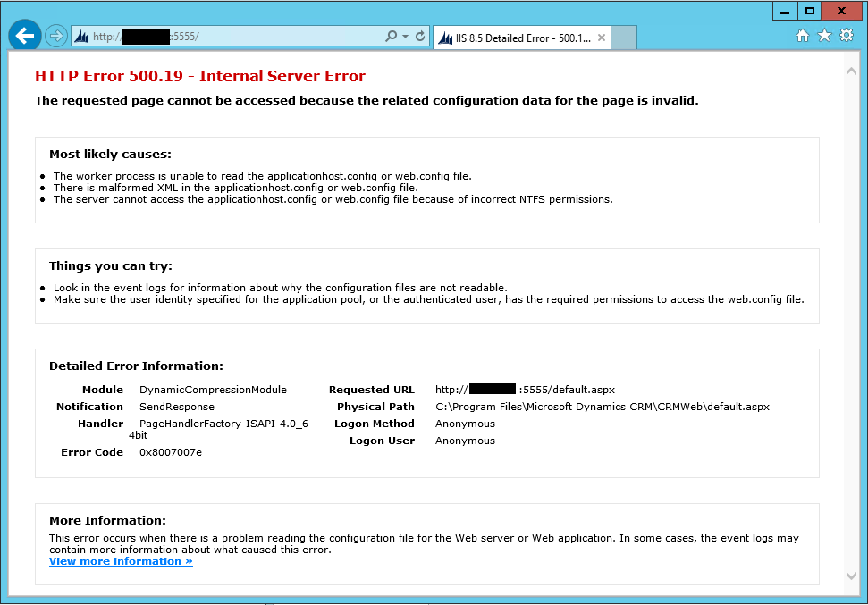Close the IIS 8.5 Detailed Error tab
This screenshot has height=605, width=868.
pos(602,38)
